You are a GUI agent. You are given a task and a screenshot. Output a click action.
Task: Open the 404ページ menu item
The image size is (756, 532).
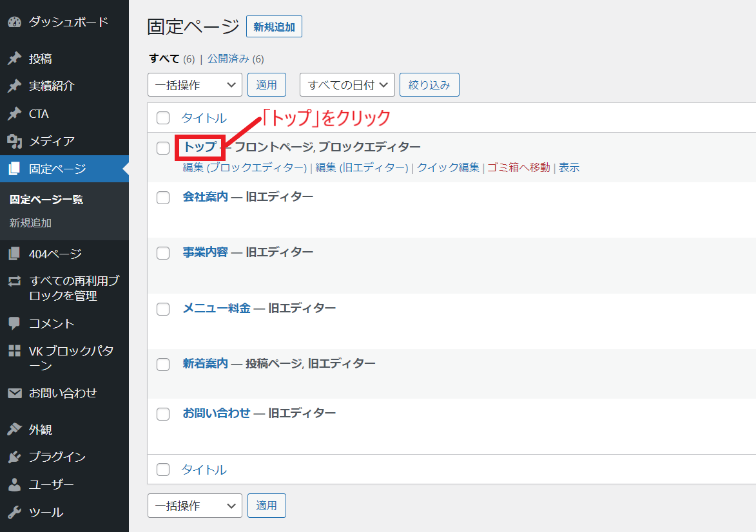pos(55,254)
